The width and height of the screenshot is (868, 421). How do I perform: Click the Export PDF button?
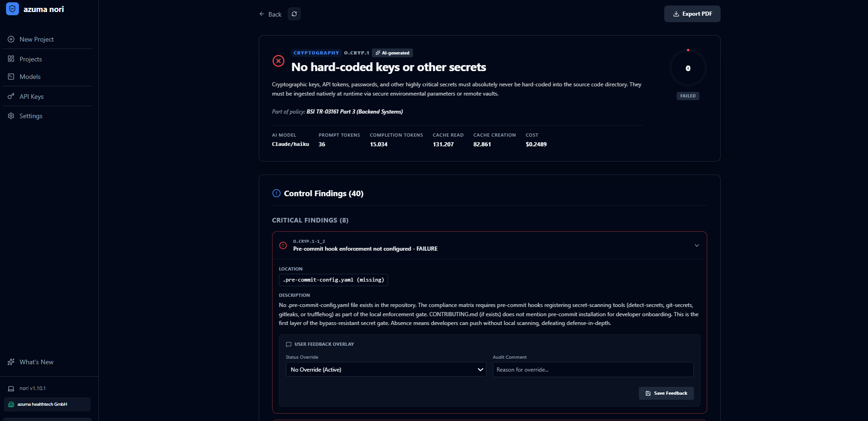[692, 14]
